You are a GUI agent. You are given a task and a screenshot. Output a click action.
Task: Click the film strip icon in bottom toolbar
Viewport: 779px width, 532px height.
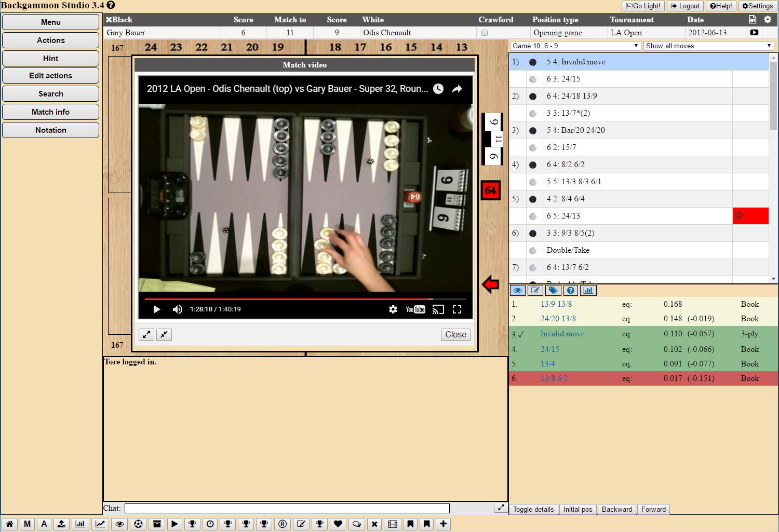393,524
